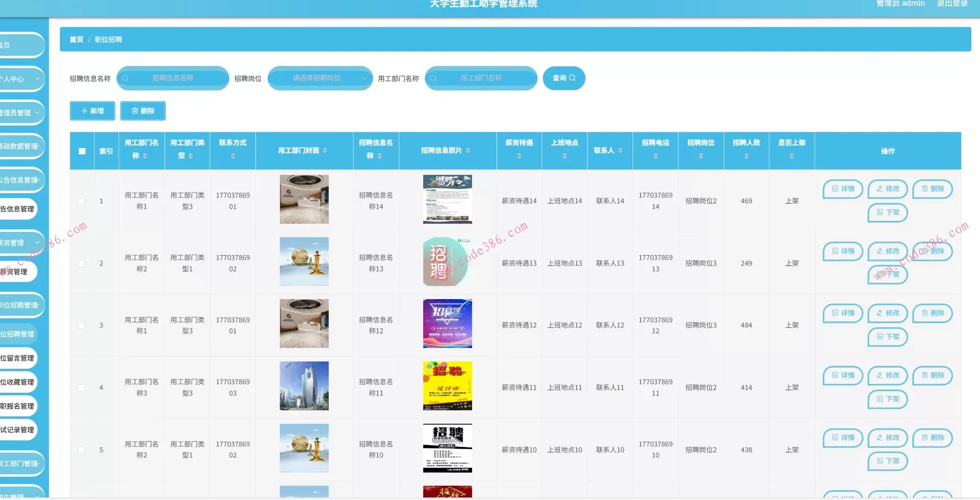Viewport: 980px width, 500px height.
Task: Collapse 职位招聘管理 sidebar group
Action: (21, 305)
